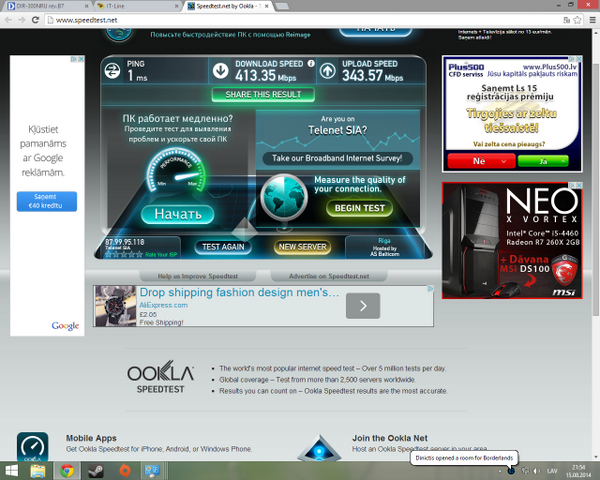The height and width of the screenshot is (480, 600).
Task: Click the watch thumbnail in AliExpress ad
Action: click(116, 306)
